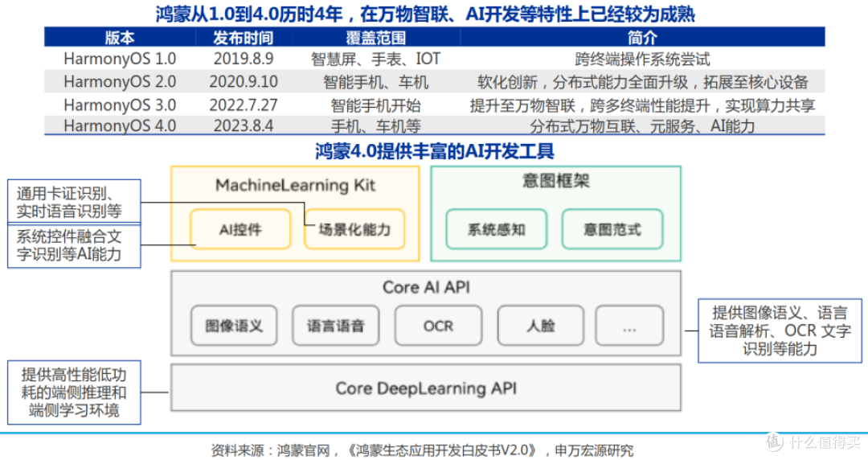Click 手机、车机等 coverage cell
The width and height of the screenshot is (868, 460).
tap(376, 125)
